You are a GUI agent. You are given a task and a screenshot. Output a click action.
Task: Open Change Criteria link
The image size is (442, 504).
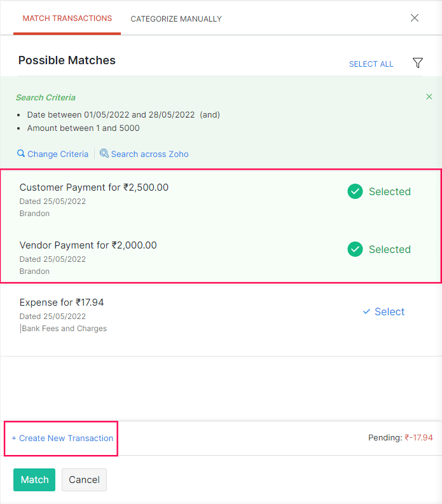pyautogui.click(x=58, y=154)
